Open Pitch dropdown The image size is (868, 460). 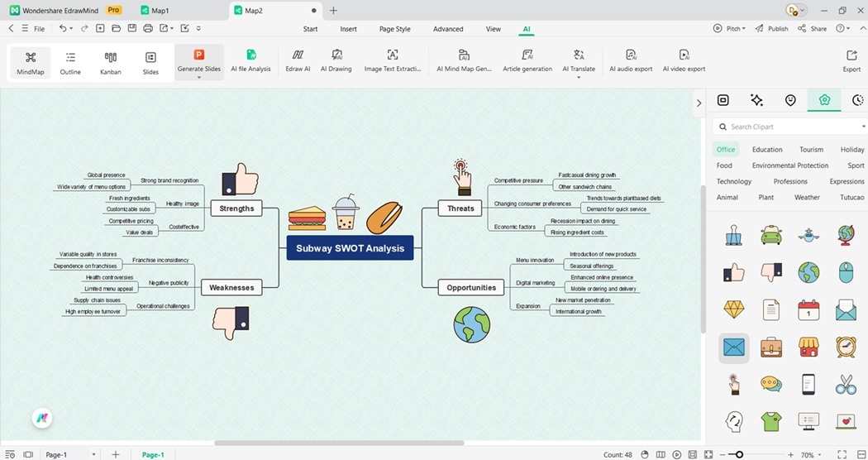[729, 28]
